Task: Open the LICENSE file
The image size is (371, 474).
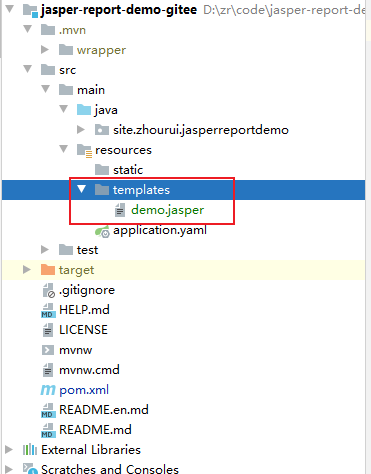Action: click(x=83, y=330)
